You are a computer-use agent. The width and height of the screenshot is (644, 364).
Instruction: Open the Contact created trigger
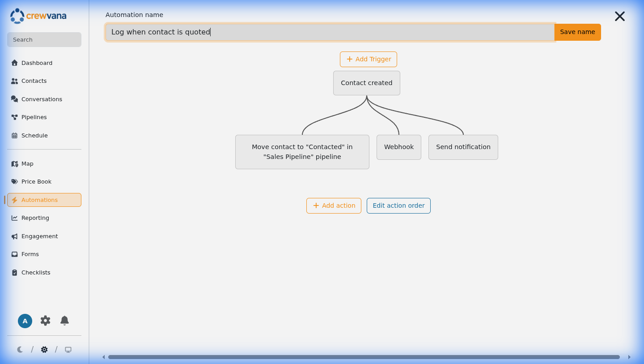click(x=366, y=83)
